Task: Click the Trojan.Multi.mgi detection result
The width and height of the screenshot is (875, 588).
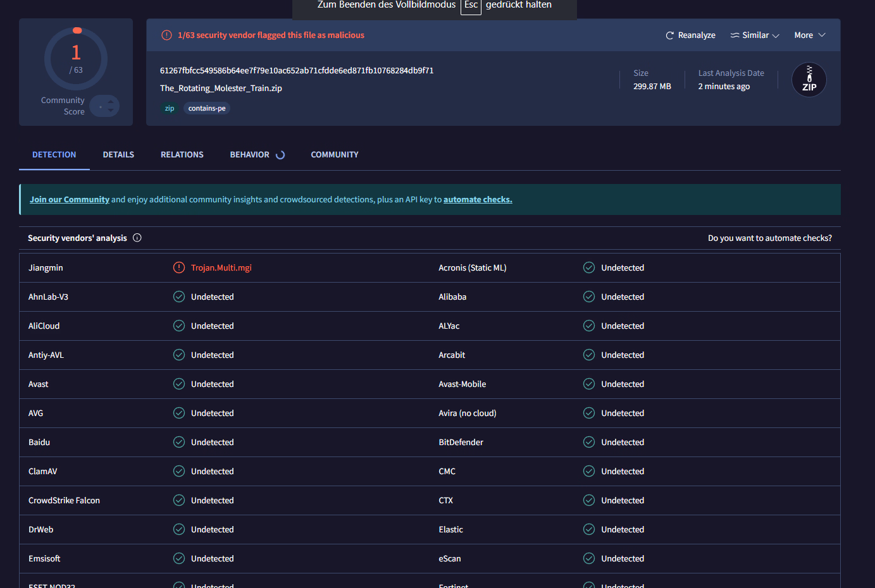Action: [x=221, y=268]
